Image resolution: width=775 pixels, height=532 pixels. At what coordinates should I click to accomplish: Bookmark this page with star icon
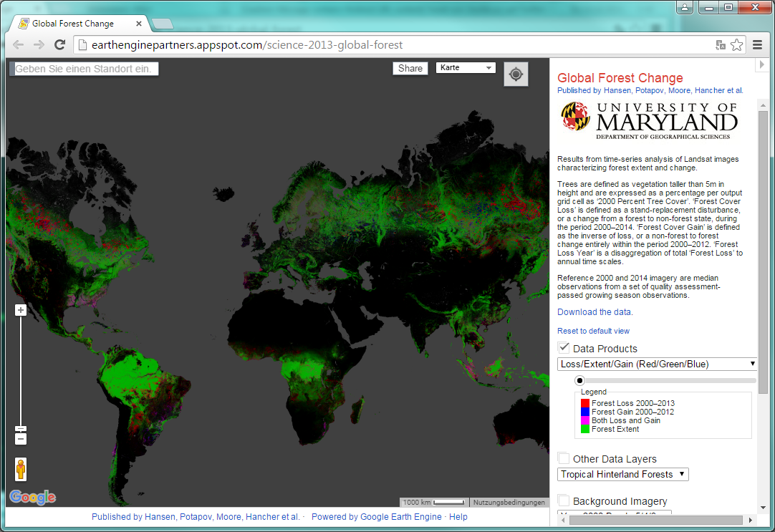click(x=736, y=45)
